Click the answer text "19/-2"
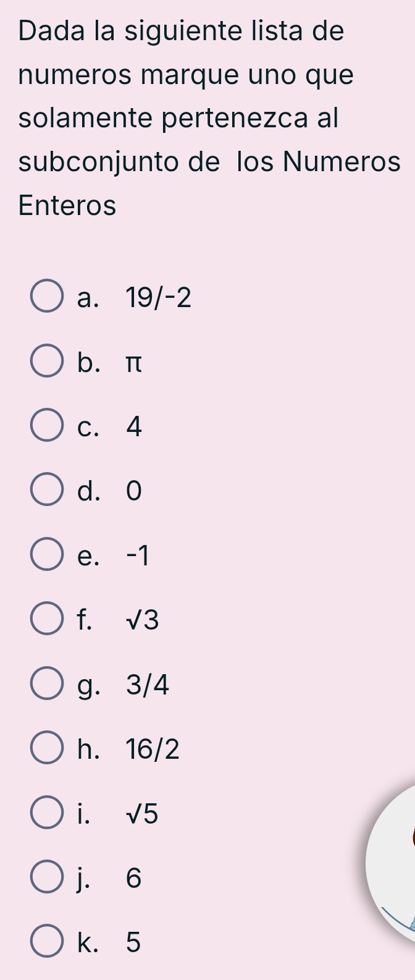 coord(158,299)
